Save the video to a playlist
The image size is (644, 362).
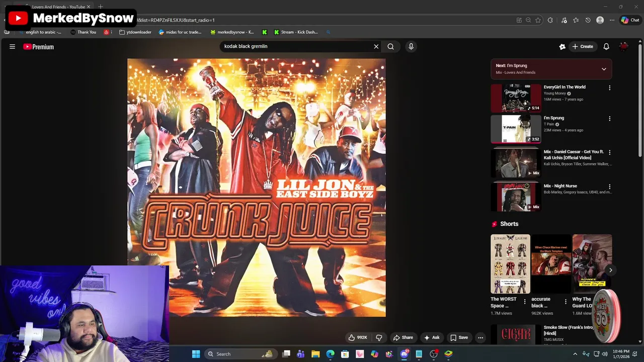[459, 337]
